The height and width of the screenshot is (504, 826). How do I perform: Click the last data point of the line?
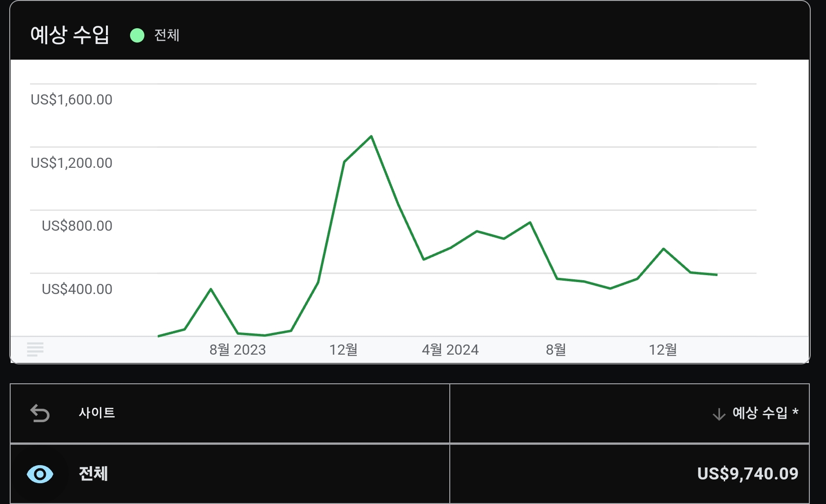click(x=717, y=275)
